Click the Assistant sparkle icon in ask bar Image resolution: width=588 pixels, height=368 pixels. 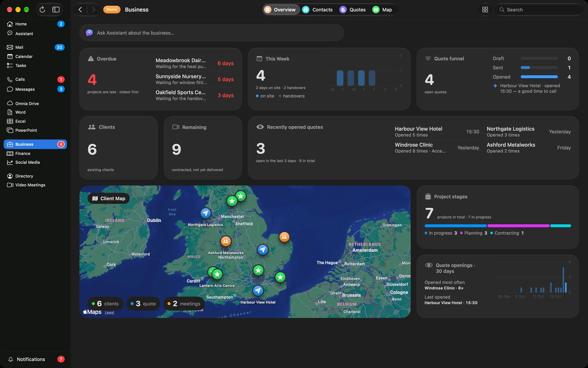pyautogui.click(x=89, y=33)
